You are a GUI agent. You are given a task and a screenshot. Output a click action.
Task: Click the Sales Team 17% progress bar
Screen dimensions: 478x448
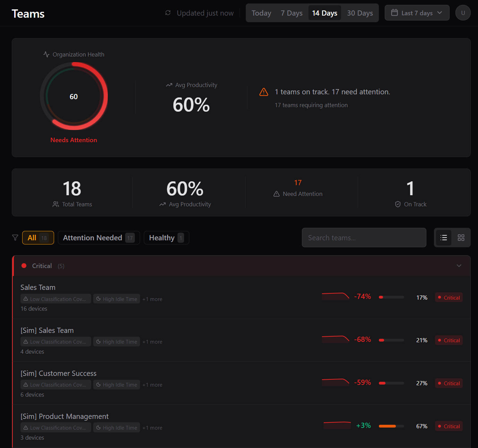click(391, 297)
